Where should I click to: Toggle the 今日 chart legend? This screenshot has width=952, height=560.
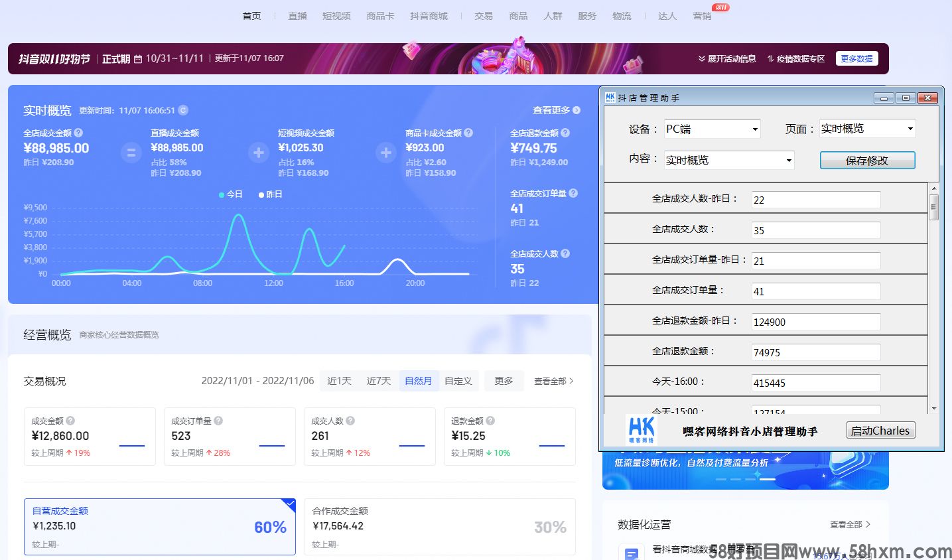pyautogui.click(x=231, y=194)
